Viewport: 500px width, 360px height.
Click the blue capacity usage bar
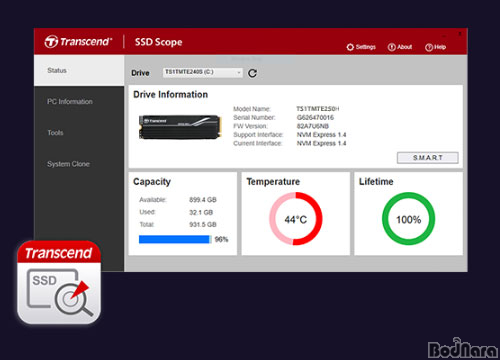(x=175, y=239)
